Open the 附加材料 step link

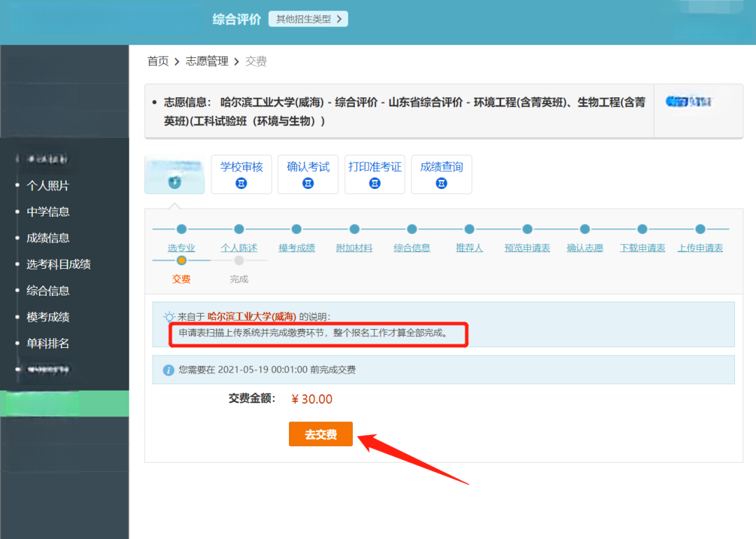pyautogui.click(x=354, y=248)
